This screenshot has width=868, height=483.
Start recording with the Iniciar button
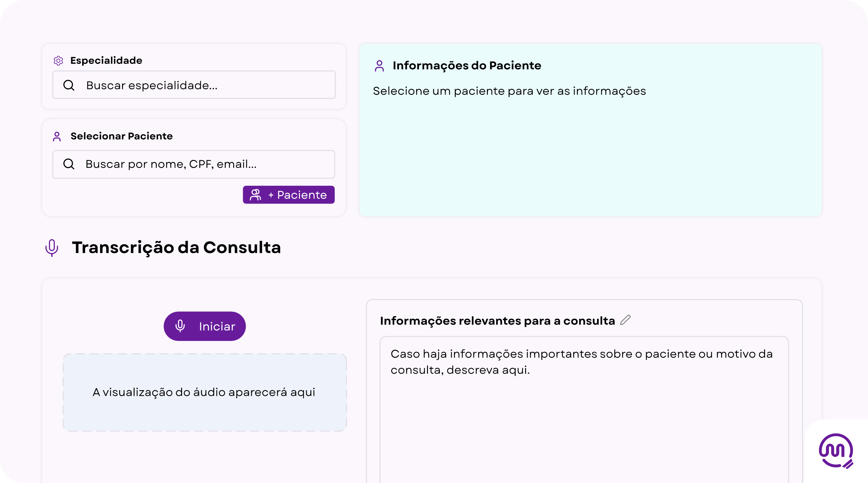(205, 326)
